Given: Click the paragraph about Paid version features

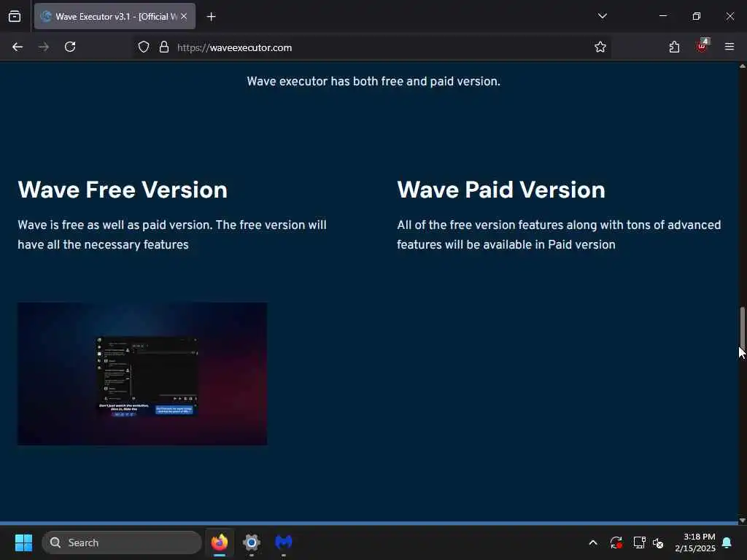Looking at the screenshot, I should pos(559,235).
